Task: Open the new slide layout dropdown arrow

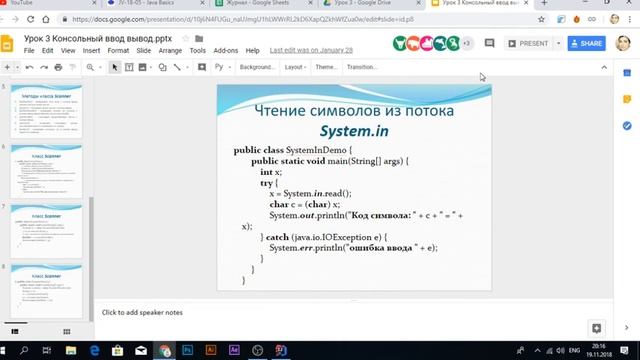Action: (x=17, y=67)
